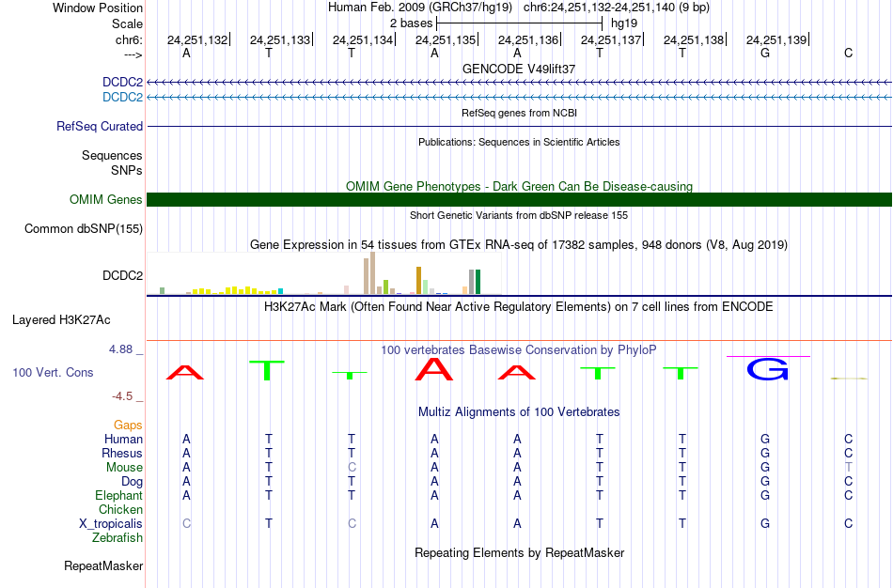Screen dimensions: 893x588
Task: Select the Elephant species row label
Action: (118, 495)
